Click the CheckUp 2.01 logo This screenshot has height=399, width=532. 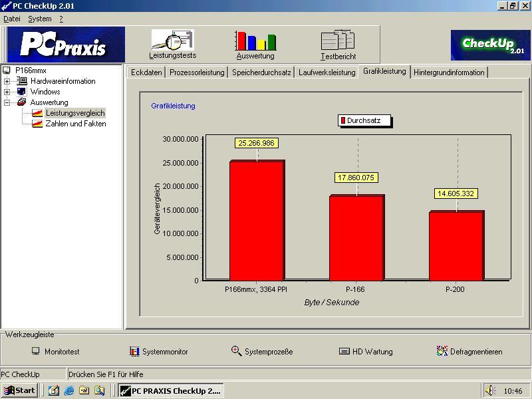(490, 45)
